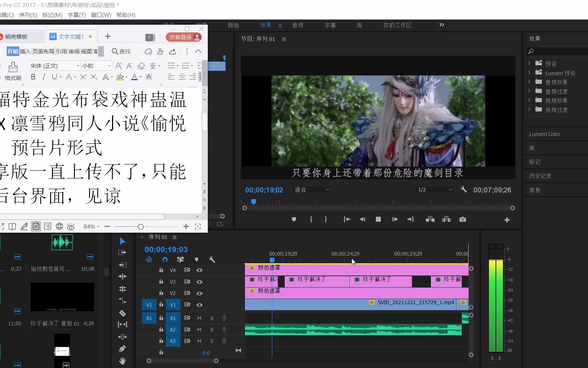Screen dimensions: 588x368
Task: Click the Mark Out bracket button
Action: coord(326,219)
